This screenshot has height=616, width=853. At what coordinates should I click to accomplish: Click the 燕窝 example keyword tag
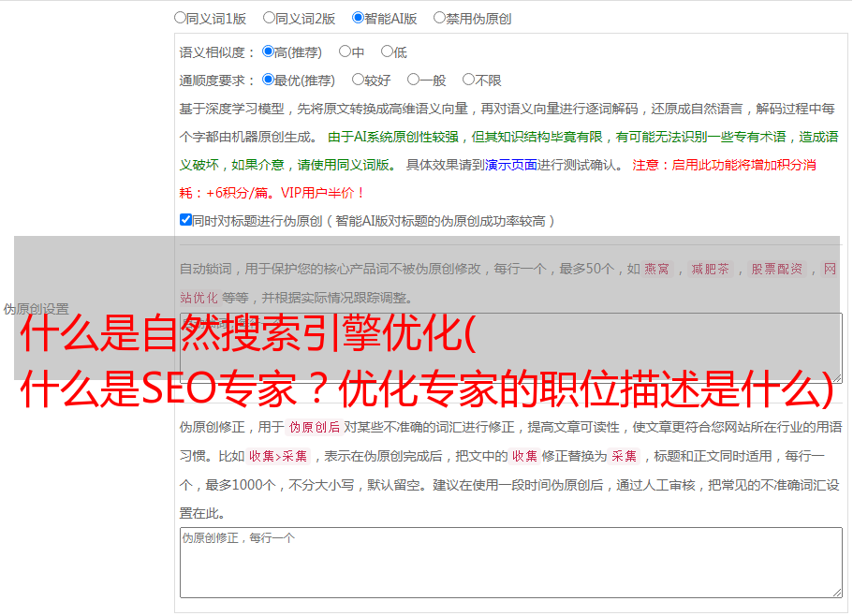point(657,269)
